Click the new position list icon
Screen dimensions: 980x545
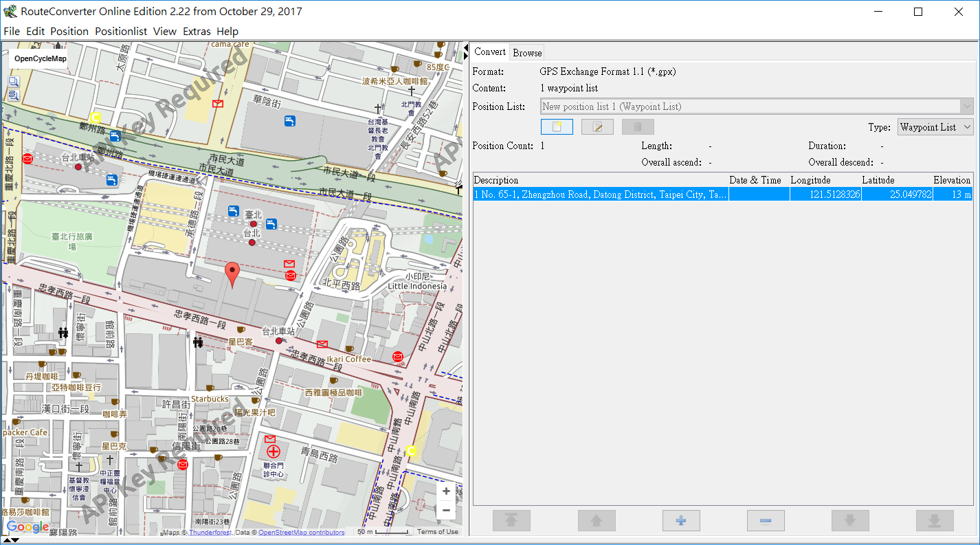tap(557, 127)
